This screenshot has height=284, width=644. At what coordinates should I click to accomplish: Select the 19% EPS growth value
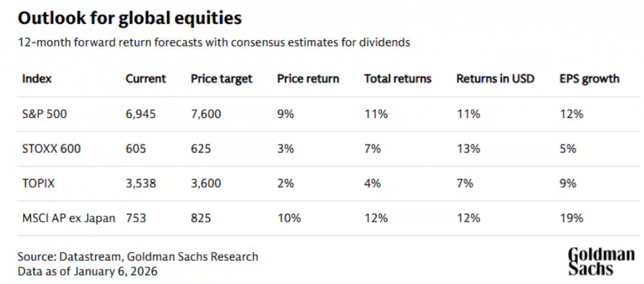(571, 218)
